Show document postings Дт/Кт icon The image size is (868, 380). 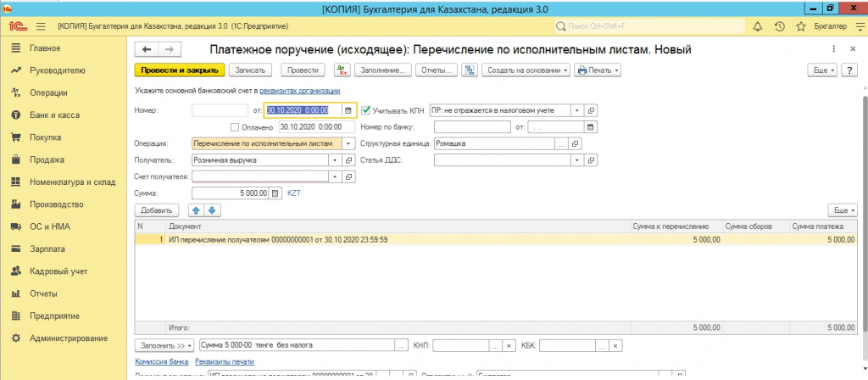point(342,70)
